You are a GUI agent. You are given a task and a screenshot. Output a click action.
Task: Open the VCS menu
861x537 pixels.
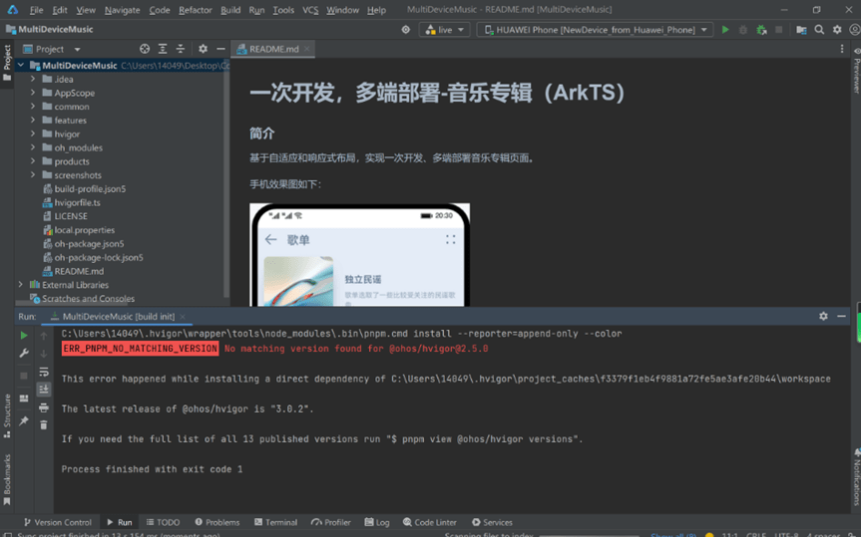(310, 10)
